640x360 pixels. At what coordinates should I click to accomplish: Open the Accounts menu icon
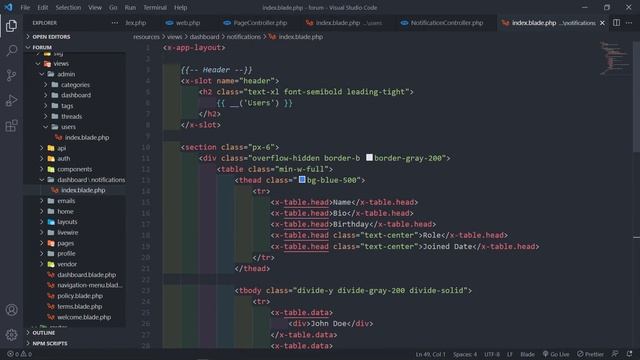click(11, 310)
